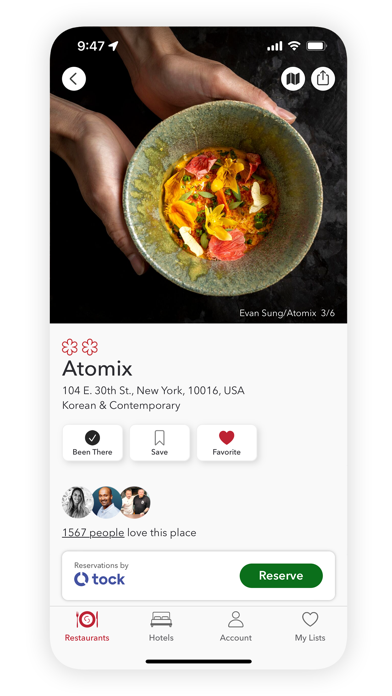
Task: Open the Account tab
Action: point(236,626)
